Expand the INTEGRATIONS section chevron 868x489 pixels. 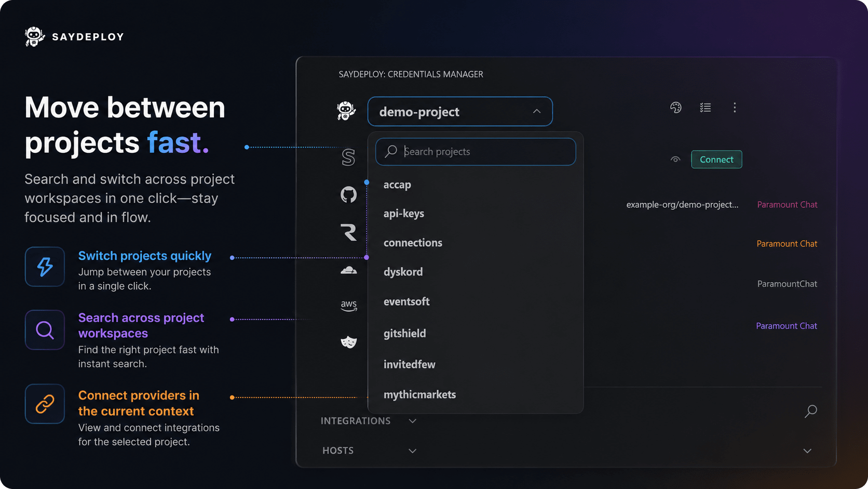click(x=412, y=421)
